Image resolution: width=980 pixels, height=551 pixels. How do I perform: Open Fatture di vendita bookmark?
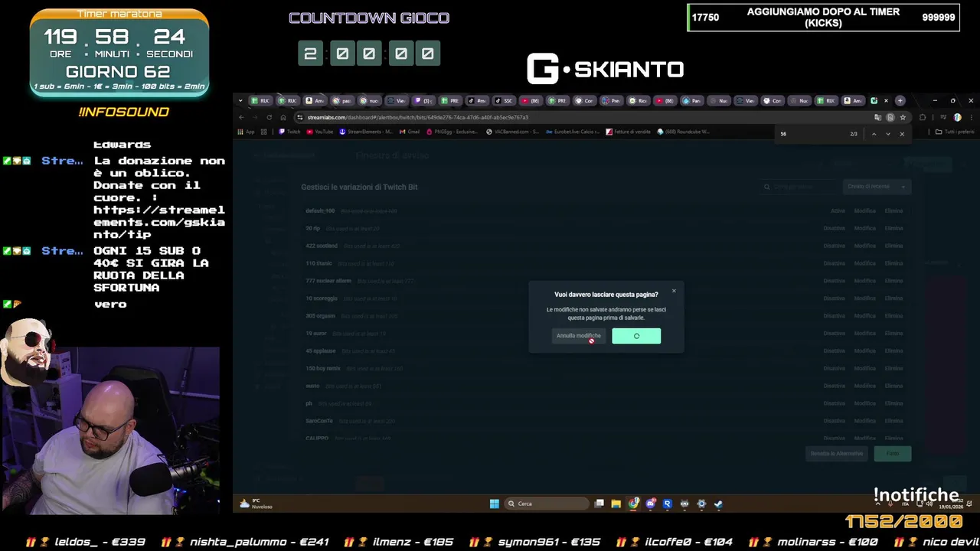click(629, 132)
